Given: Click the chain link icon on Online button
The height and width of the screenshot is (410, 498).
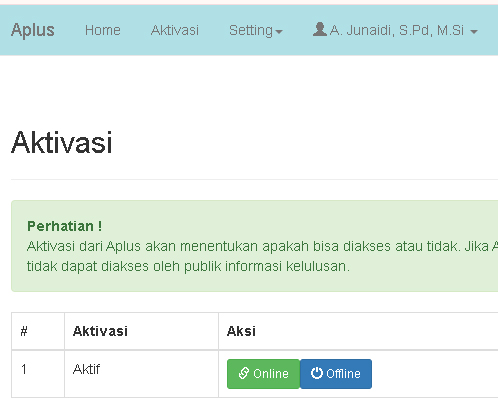Looking at the screenshot, I should coord(244,373).
